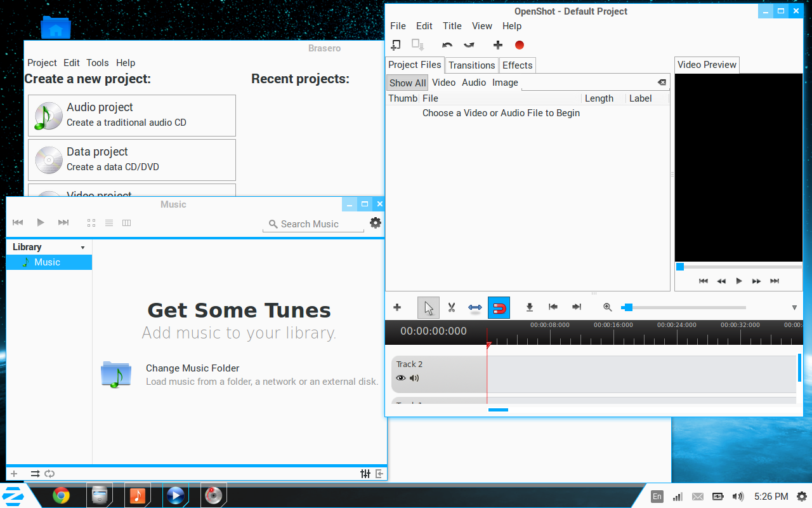Open the OpenShot View menu
Viewport: 812px width, 508px height.
482,26
